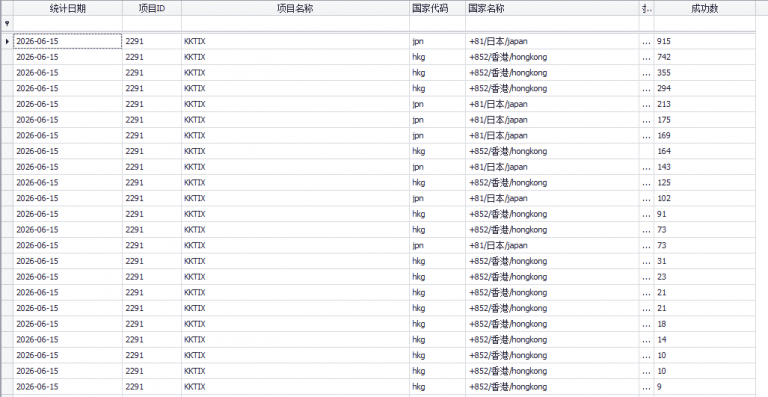Image resolution: width=768 pixels, height=397 pixels.
Task: Click project ID 2291 in the 31 row
Action: (x=152, y=261)
